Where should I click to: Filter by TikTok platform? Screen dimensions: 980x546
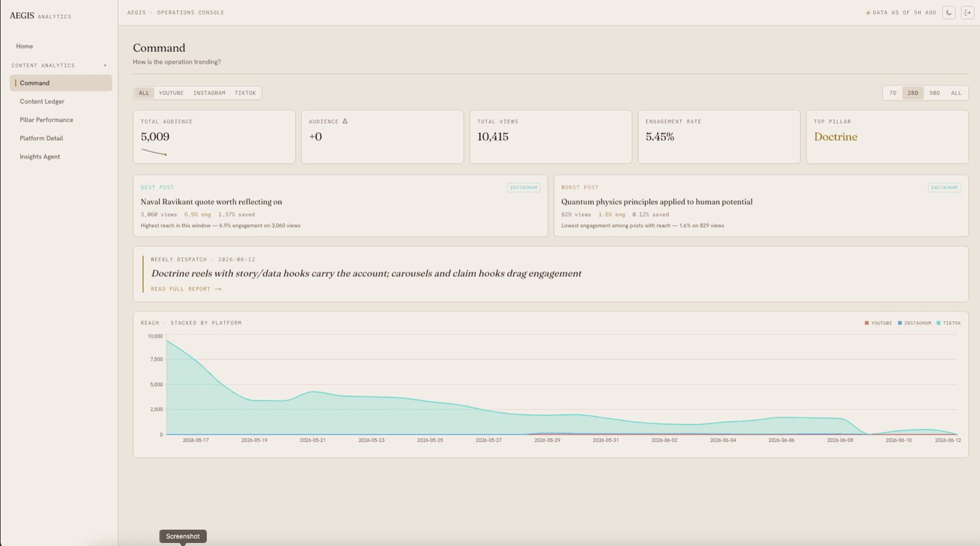pyautogui.click(x=245, y=93)
